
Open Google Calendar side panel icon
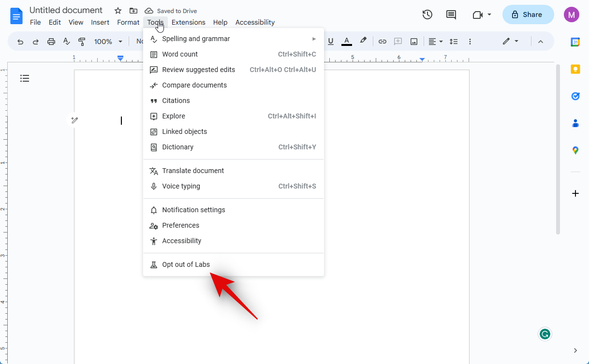[x=575, y=42]
